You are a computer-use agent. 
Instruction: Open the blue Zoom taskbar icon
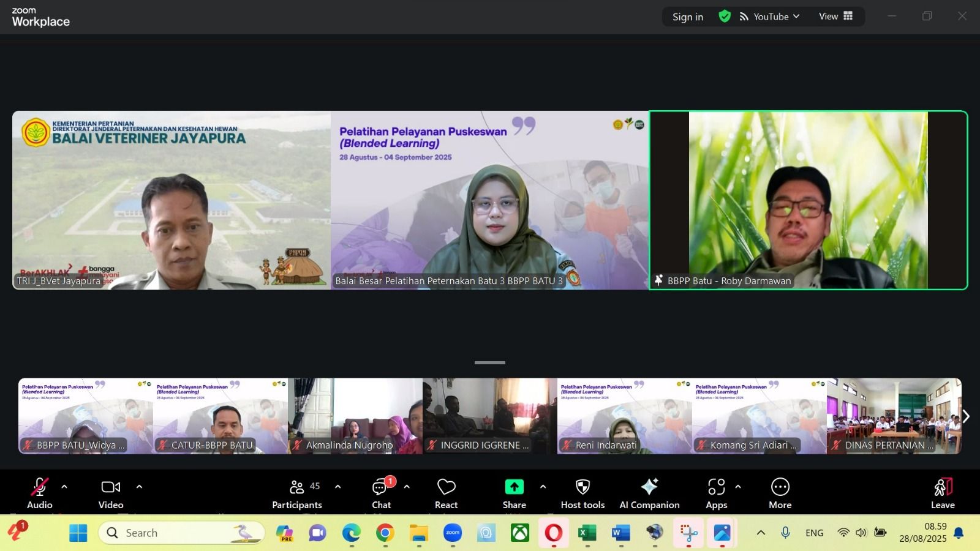[453, 533]
